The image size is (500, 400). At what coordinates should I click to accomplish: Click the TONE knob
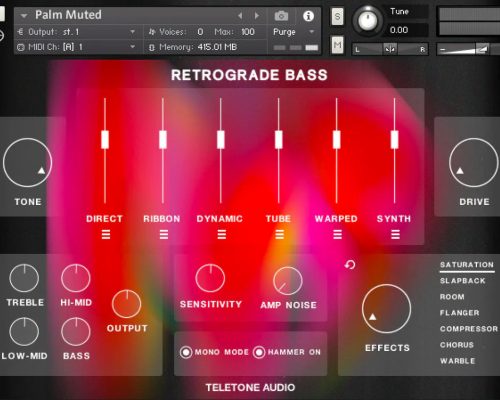tap(28, 163)
